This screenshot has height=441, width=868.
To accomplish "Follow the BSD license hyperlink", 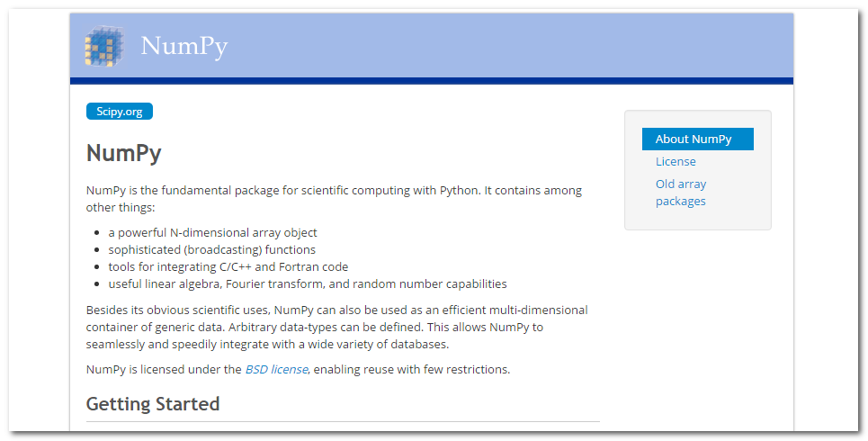I will coord(276,369).
